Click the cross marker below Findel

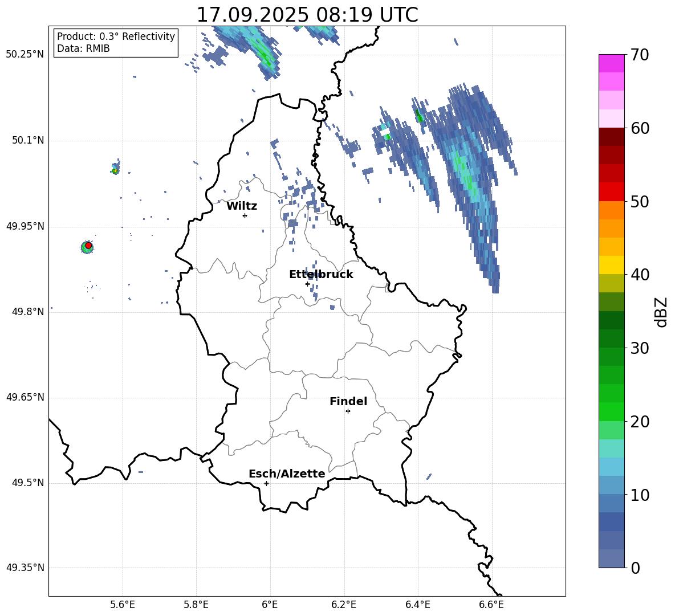(348, 411)
